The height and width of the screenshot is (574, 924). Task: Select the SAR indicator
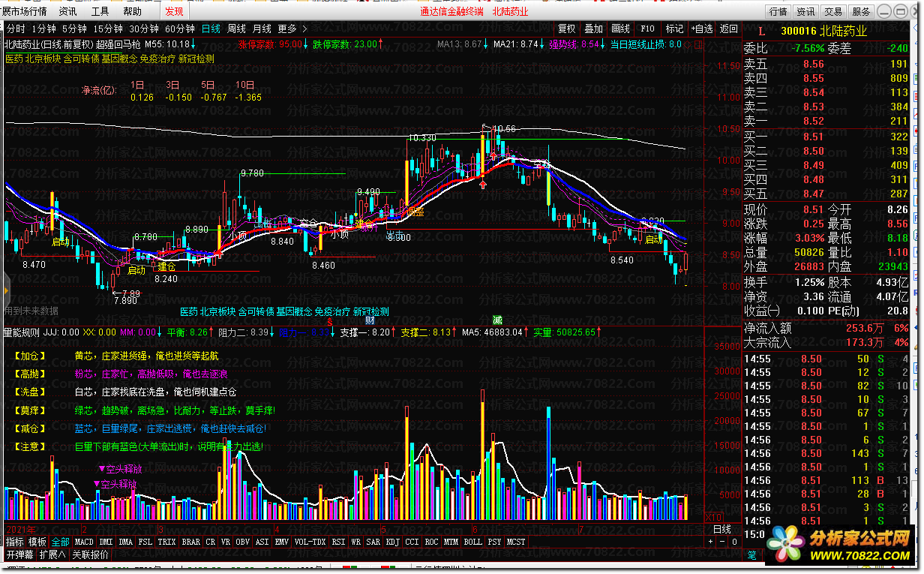[x=373, y=542]
